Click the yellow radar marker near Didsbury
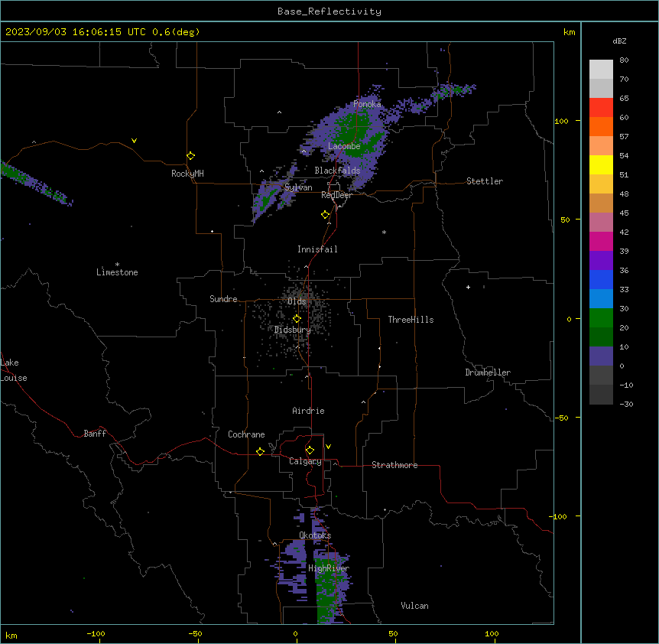The height and width of the screenshot is (644, 659). pos(297,319)
